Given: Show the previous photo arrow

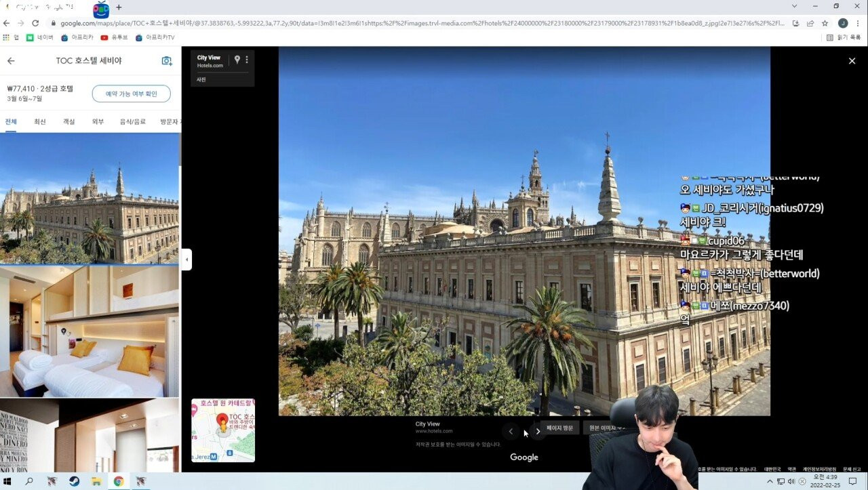Looking at the screenshot, I should pos(511,431).
